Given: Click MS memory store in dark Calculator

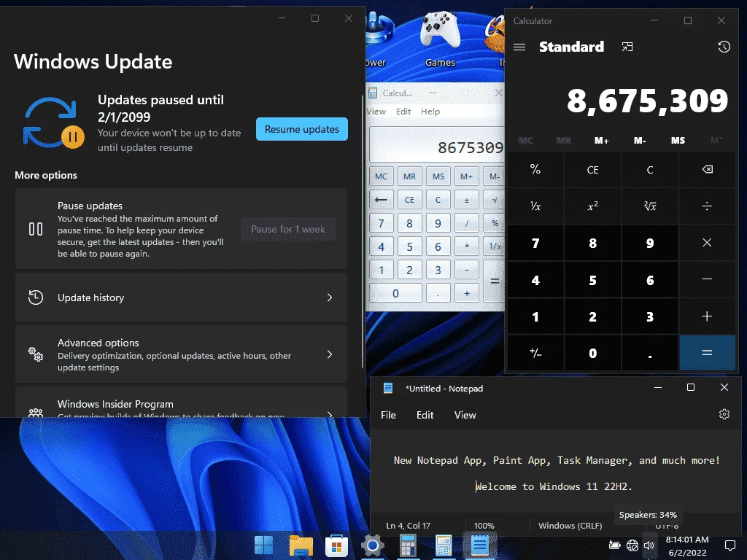Looking at the screenshot, I should [678, 141].
